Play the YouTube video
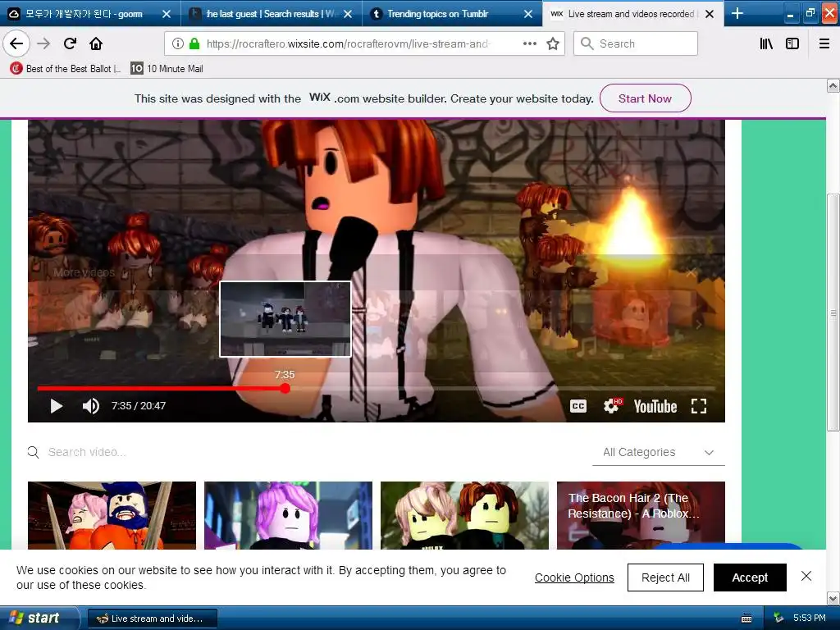 point(57,406)
